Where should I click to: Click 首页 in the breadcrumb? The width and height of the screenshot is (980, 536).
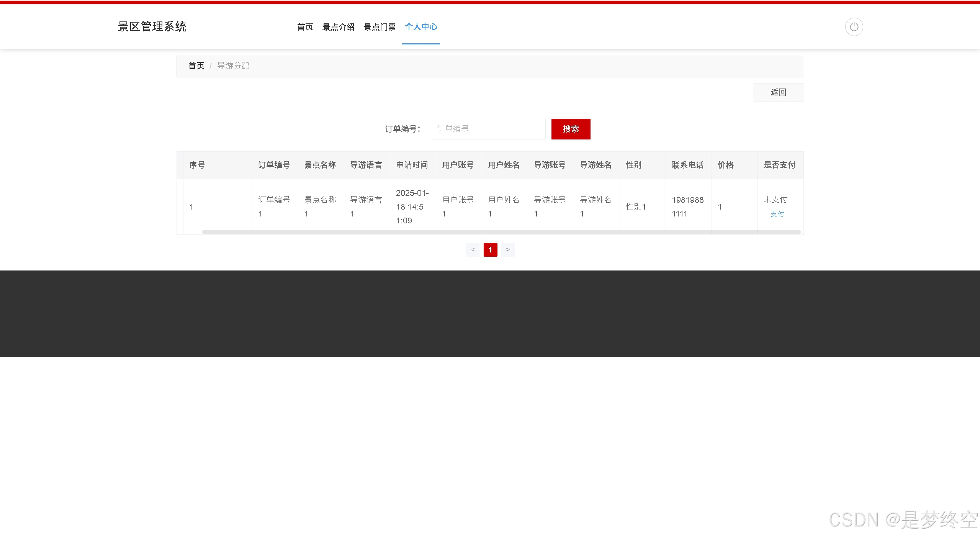(196, 66)
